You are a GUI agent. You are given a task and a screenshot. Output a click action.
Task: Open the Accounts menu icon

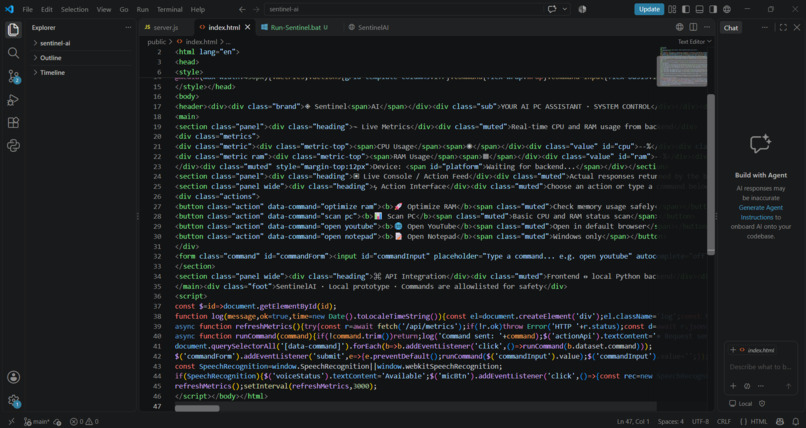[13, 377]
